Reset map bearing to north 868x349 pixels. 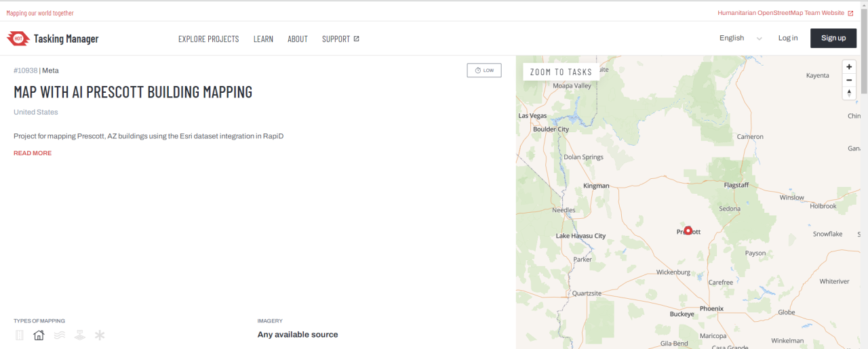[849, 93]
